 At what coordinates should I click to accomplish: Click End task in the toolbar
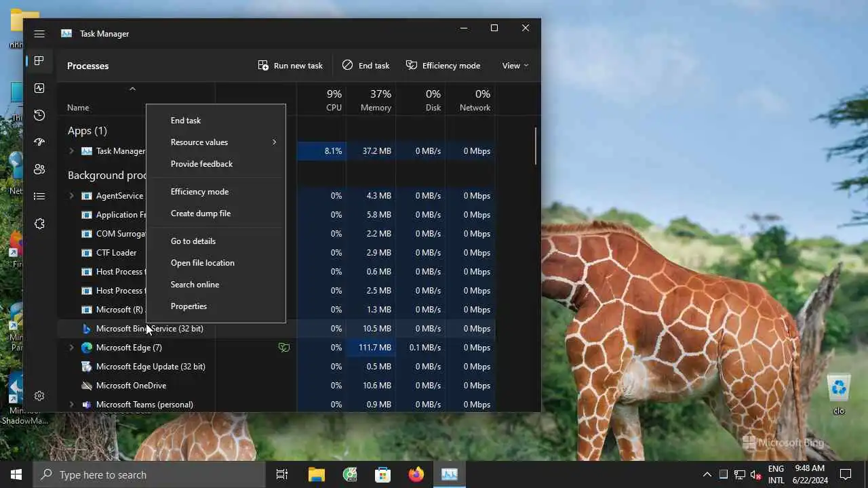point(366,66)
